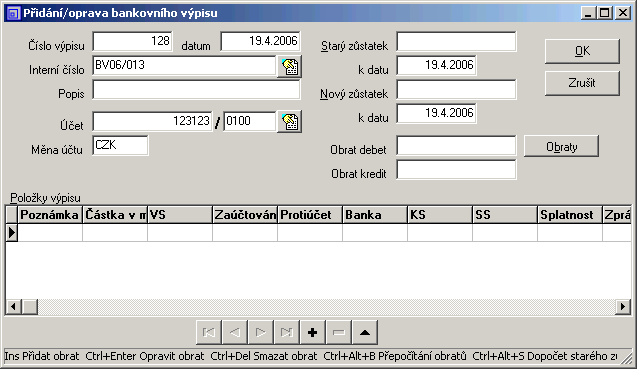Click the Starý zůstatek label

pos(354,46)
